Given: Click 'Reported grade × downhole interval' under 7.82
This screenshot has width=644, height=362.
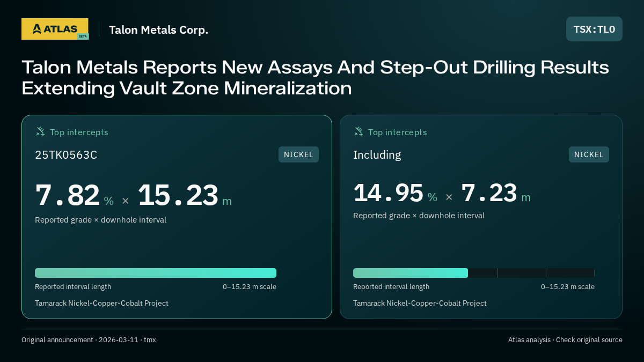Looking at the screenshot, I should pyautogui.click(x=100, y=220).
